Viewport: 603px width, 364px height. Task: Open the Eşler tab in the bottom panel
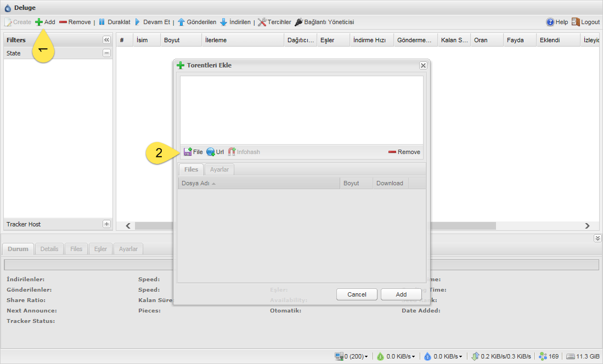pyautogui.click(x=100, y=249)
